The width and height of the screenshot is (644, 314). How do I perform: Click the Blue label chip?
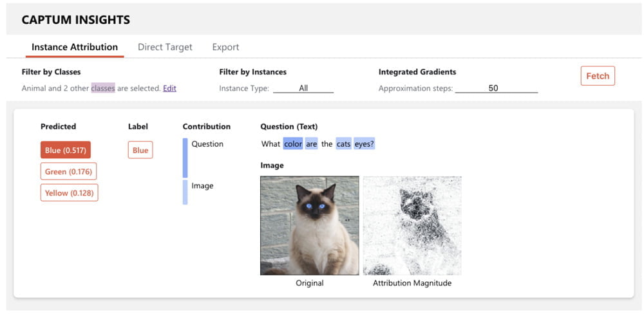pyautogui.click(x=140, y=150)
